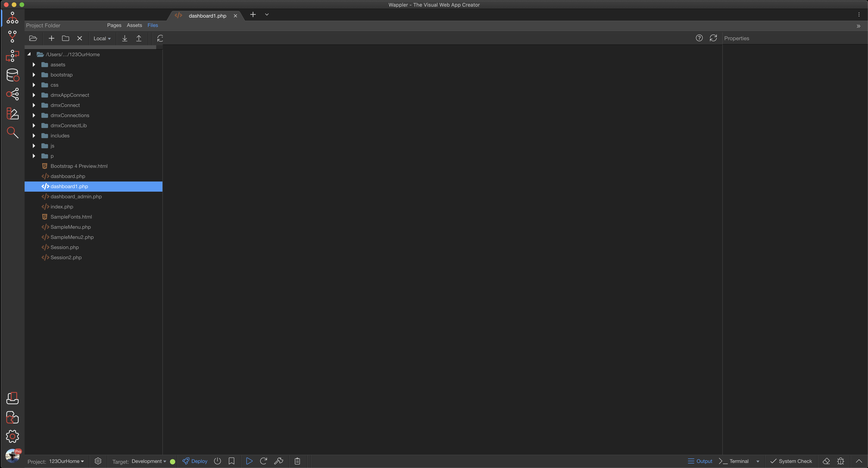
Task: Switch to the Assets tab
Action: [134, 25]
